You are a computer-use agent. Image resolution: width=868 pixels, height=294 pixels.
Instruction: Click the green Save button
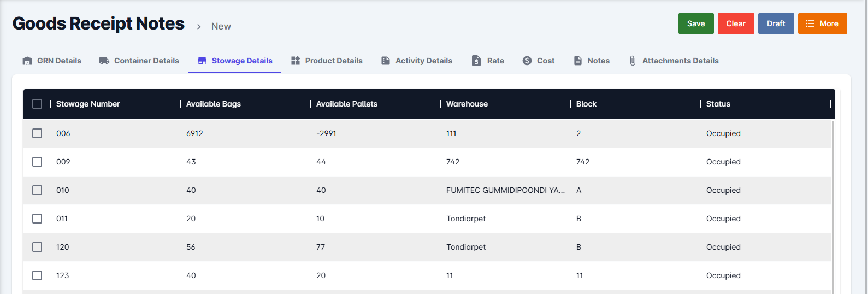pos(696,23)
